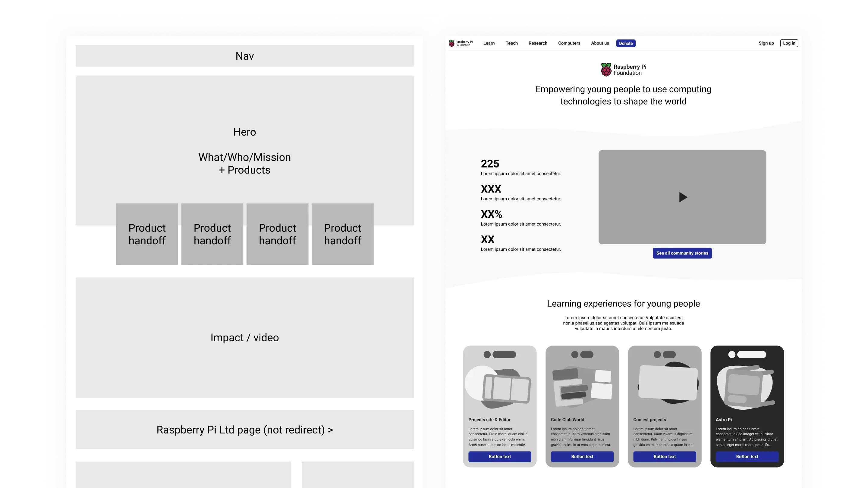Click the Research navigation tab
The height and width of the screenshot is (488, 868).
pos(537,43)
